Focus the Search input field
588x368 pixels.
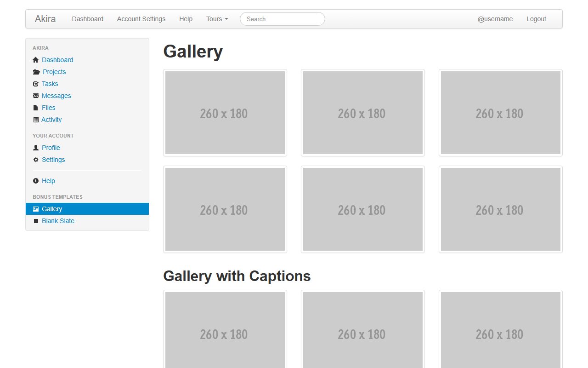pos(283,19)
